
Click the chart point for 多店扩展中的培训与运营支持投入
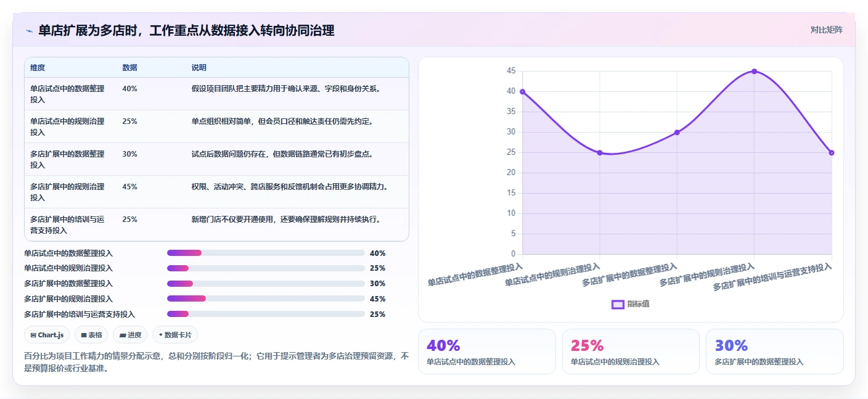(832, 152)
